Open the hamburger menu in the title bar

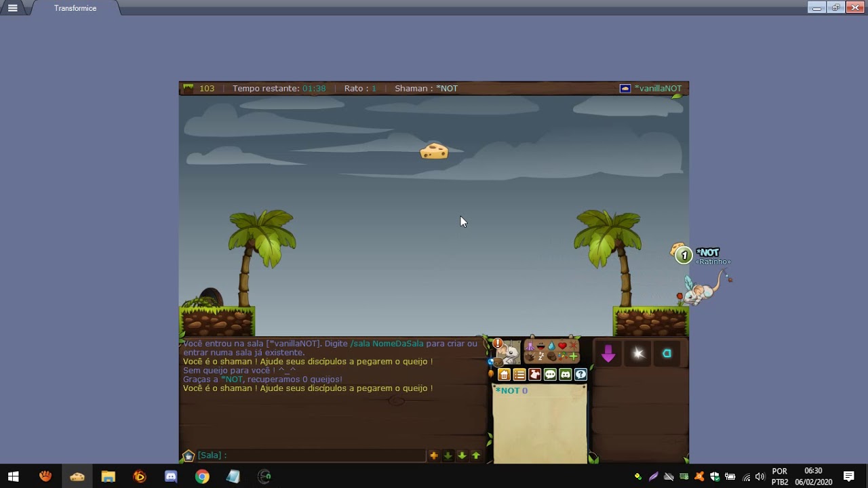pyautogui.click(x=12, y=8)
